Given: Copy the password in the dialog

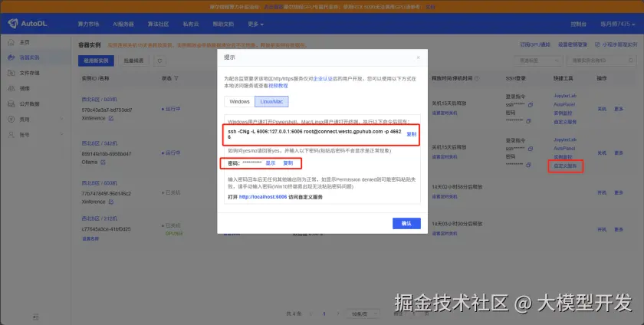Looking at the screenshot, I should click(288, 163).
